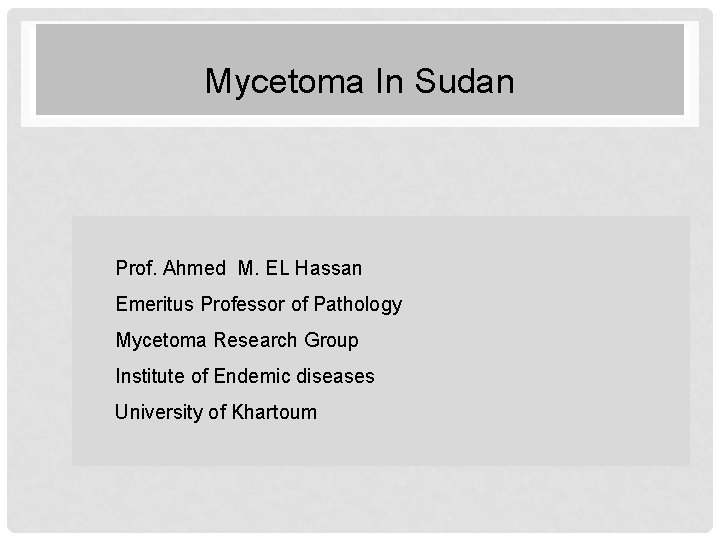Click the word Mycetoma in the slide title

284,82
